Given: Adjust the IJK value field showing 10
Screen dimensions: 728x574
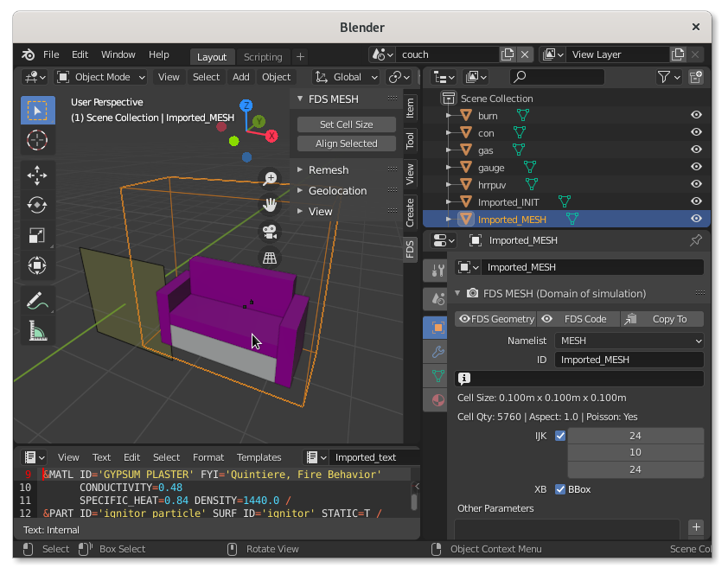Looking at the screenshot, I should [x=635, y=453].
